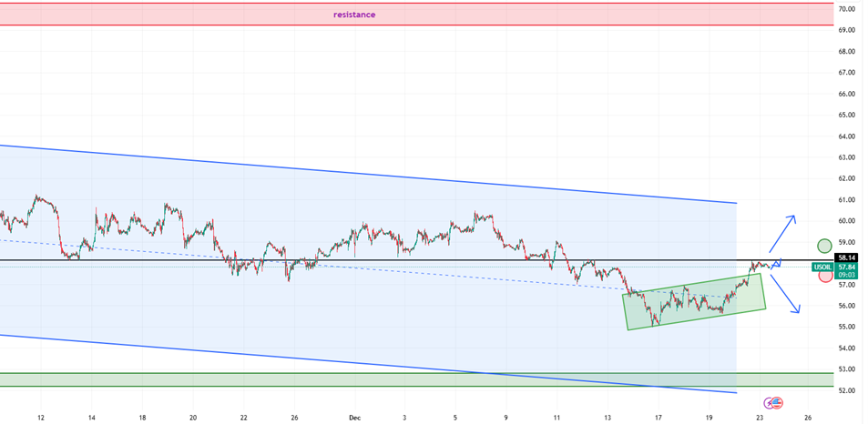Select the purple "resistance" text label
This screenshot has height=424, width=868.
coord(354,15)
